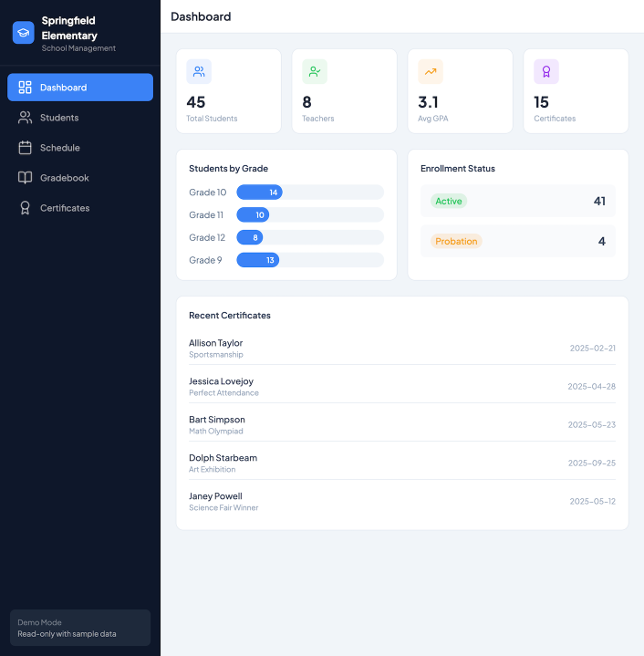Click the Perfect Attendance certificate label
Viewport: 644px width, 656px height.
tap(223, 393)
